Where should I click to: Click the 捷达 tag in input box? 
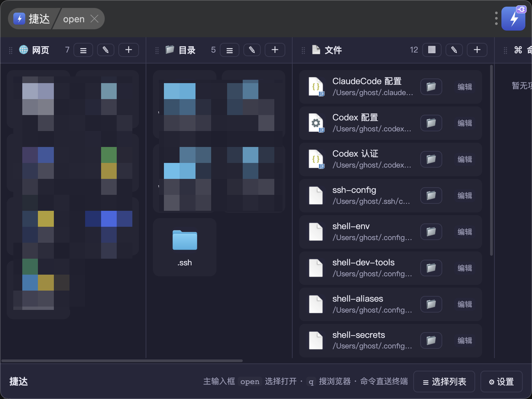pos(32,19)
